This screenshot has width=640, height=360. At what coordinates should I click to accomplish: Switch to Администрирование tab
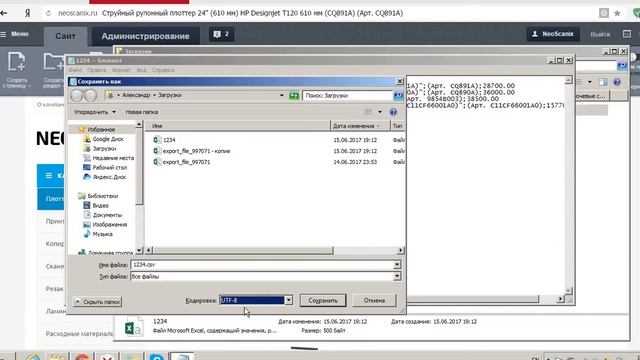click(x=145, y=36)
